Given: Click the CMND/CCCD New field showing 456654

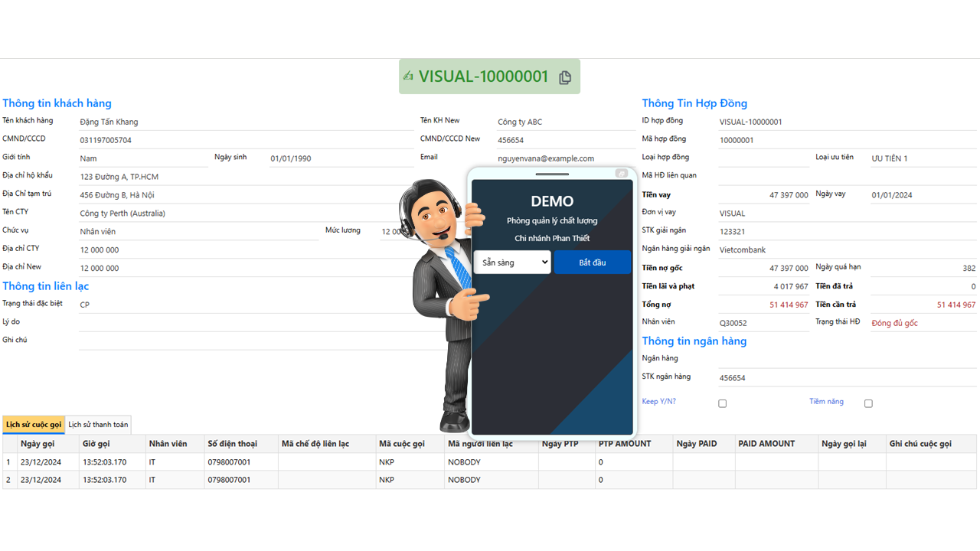Looking at the screenshot, I should tap(567, 140).
